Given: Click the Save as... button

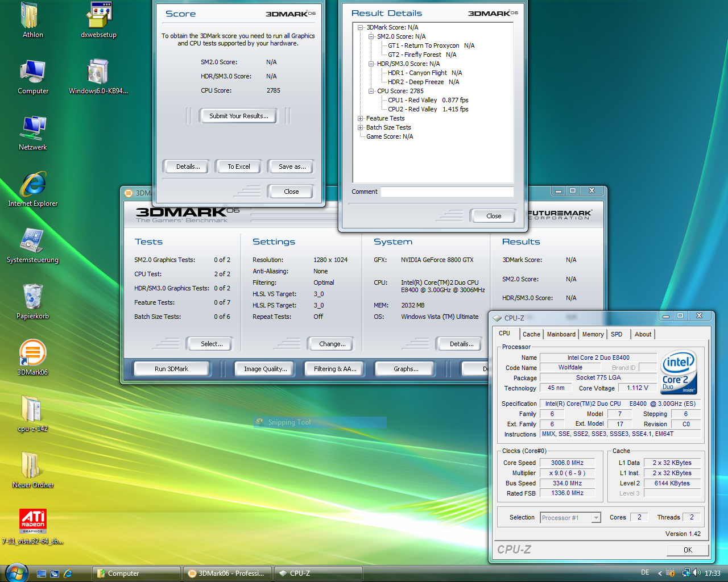Looking at the screenshot, I should (292, 167).
